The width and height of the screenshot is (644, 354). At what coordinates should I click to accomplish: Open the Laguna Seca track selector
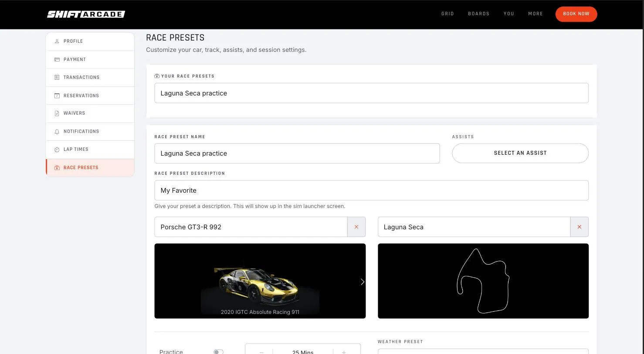(474, 227)
